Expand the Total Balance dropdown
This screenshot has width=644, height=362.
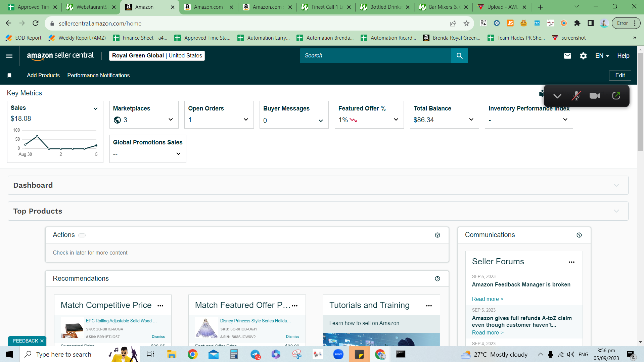(x=471, y=120)
